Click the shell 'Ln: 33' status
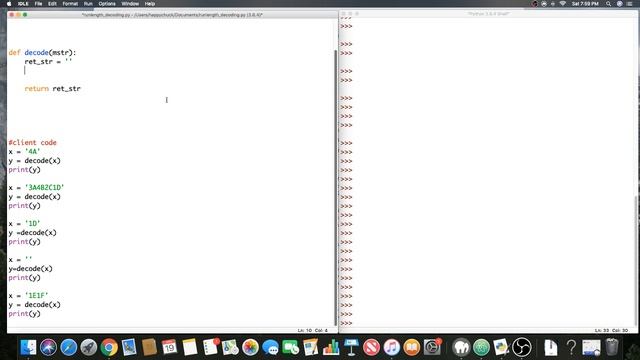Image resolution: width=640 pixels, height=360 pixels. (602, 330)
